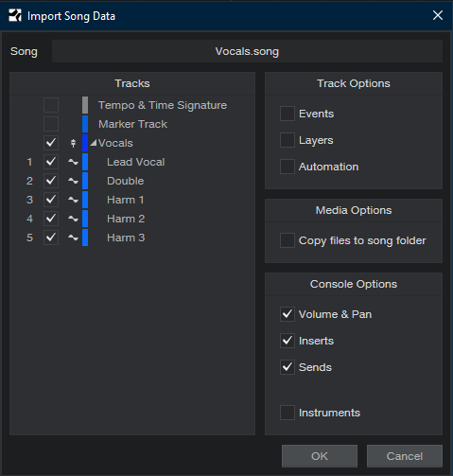Click the waveform icon next to Harm 3
Viewport: 453px width, 476px height.
73,238
